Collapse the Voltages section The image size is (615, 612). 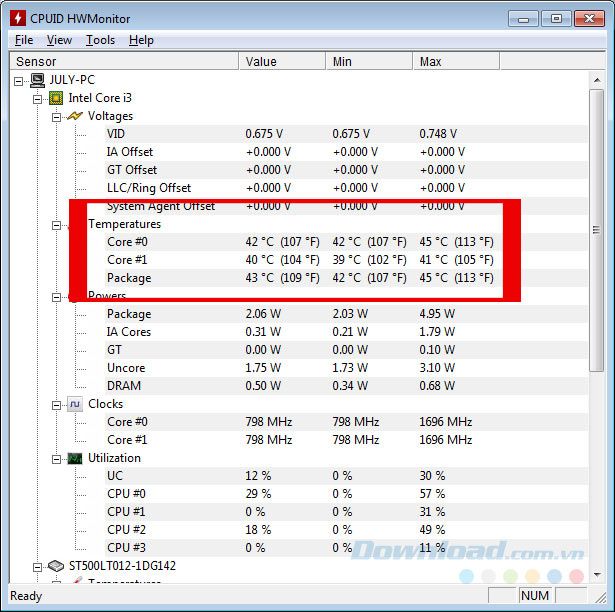(x=56, y=117)
